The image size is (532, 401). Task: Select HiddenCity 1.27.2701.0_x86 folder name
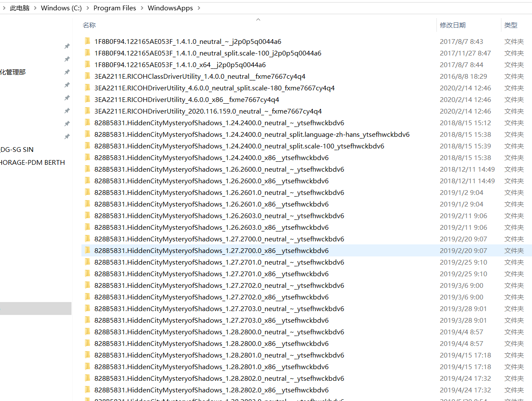tap(212, 274)
